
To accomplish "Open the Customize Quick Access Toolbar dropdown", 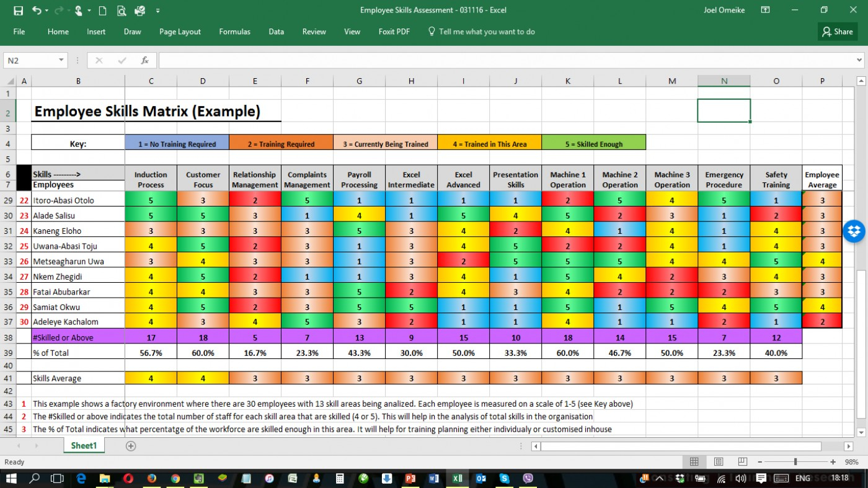I will (x=157, y=11).
